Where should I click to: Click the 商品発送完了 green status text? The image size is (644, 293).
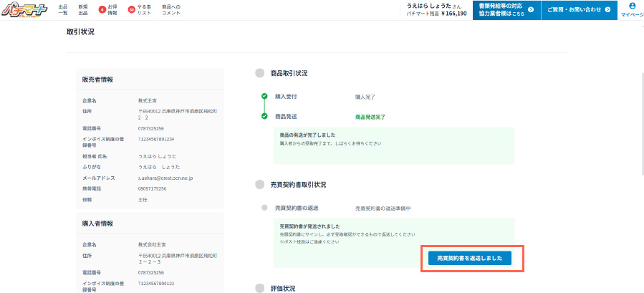pos(373,116)
